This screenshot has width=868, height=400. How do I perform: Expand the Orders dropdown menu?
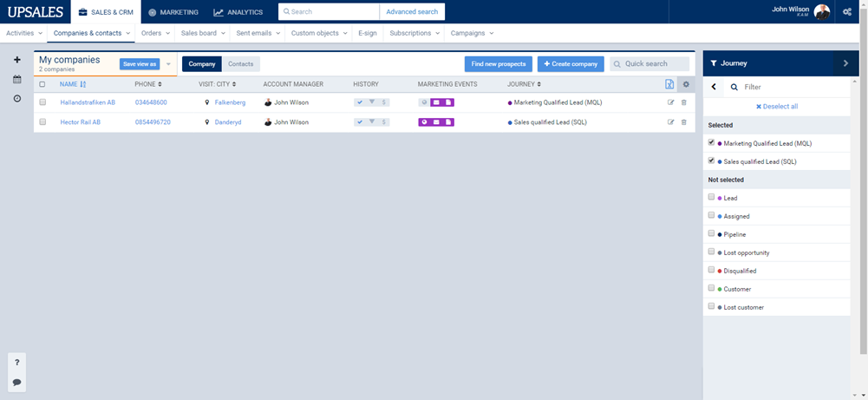pos(155,33)
